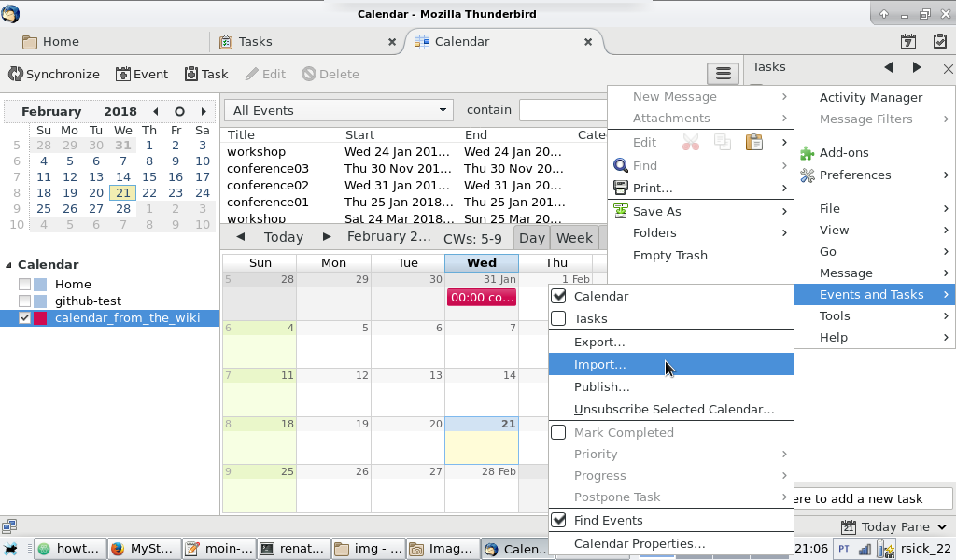Viewport: 956px width, 560px height.
Task: Select Export... menu entry
Action: point(671,342)
